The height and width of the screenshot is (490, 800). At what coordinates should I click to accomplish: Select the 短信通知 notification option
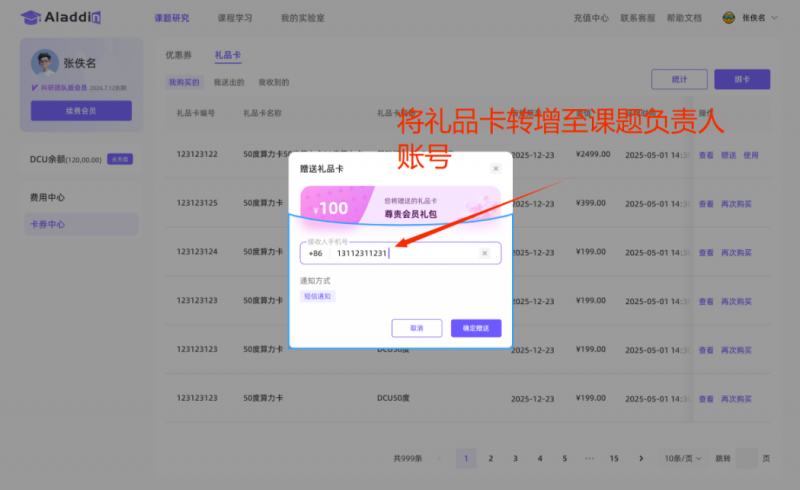click(319, 296)
